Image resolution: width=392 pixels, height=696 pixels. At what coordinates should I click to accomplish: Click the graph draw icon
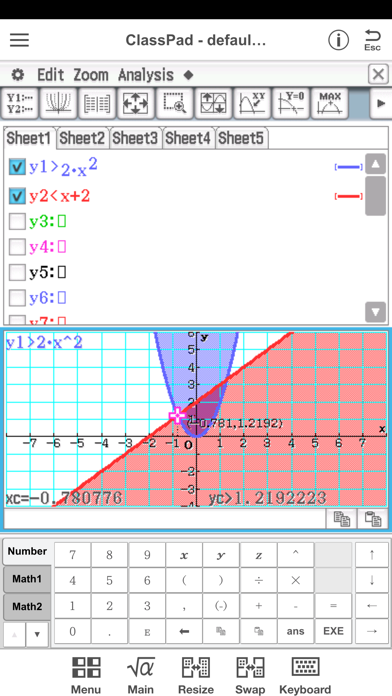[x=59, y=103]
